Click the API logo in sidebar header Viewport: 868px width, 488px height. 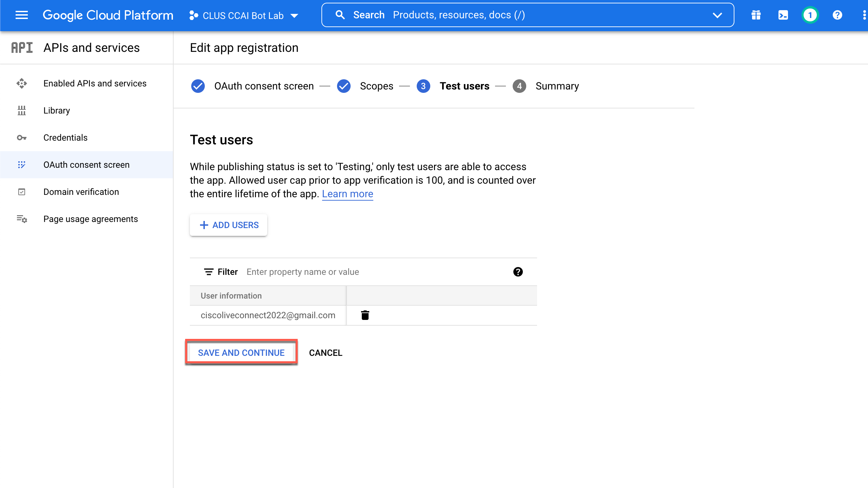22,48
